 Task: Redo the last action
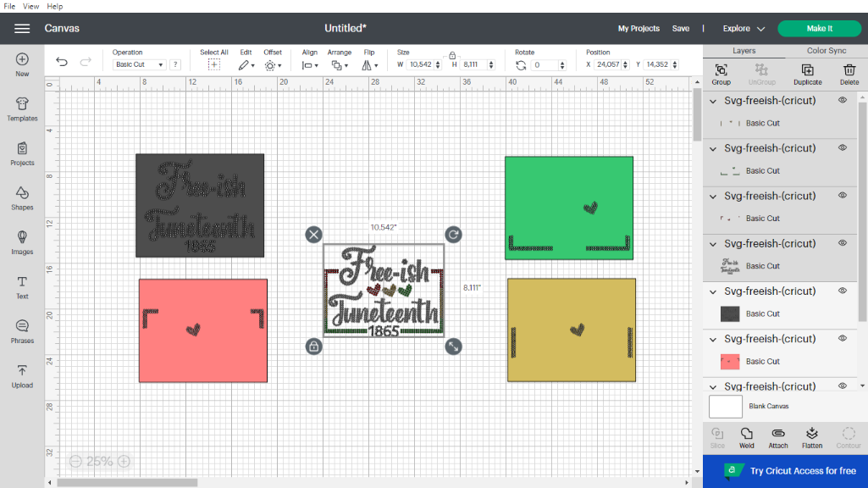pyautogui.click(x=86, y=62)
